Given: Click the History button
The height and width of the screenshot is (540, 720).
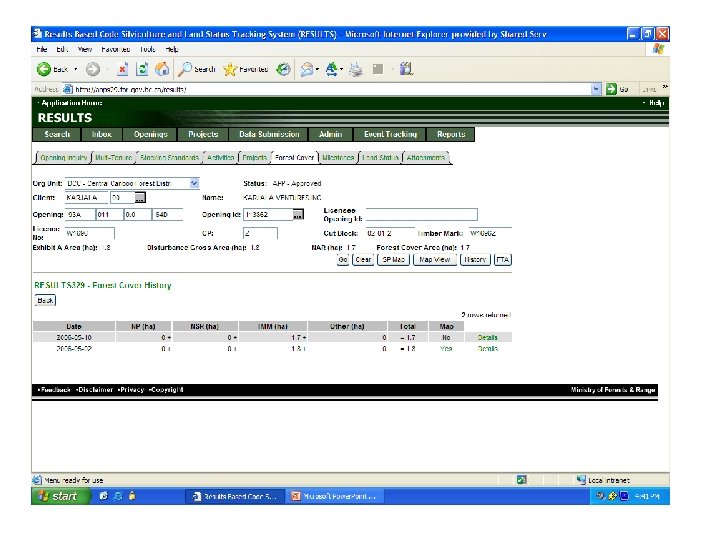Looking at the screenshot, I should (x=475, y=260).
